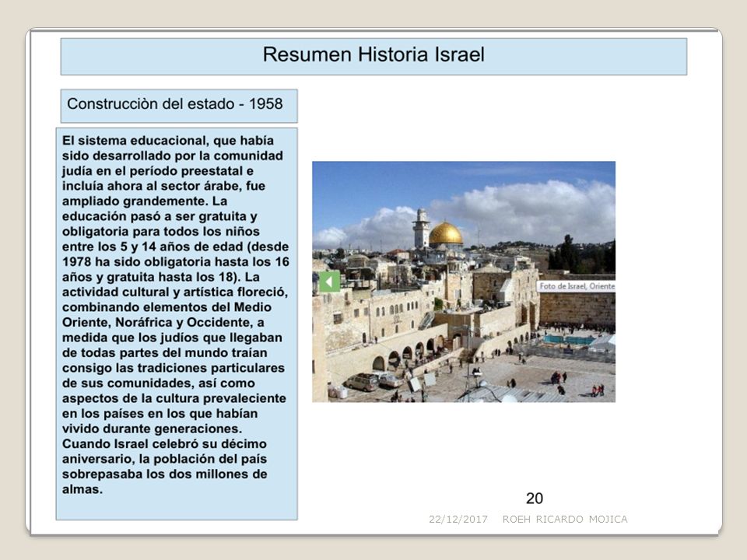
Task: Click the text line 'Oriente, Noráfrica y Occidente, a'
Action: [163, 322]
